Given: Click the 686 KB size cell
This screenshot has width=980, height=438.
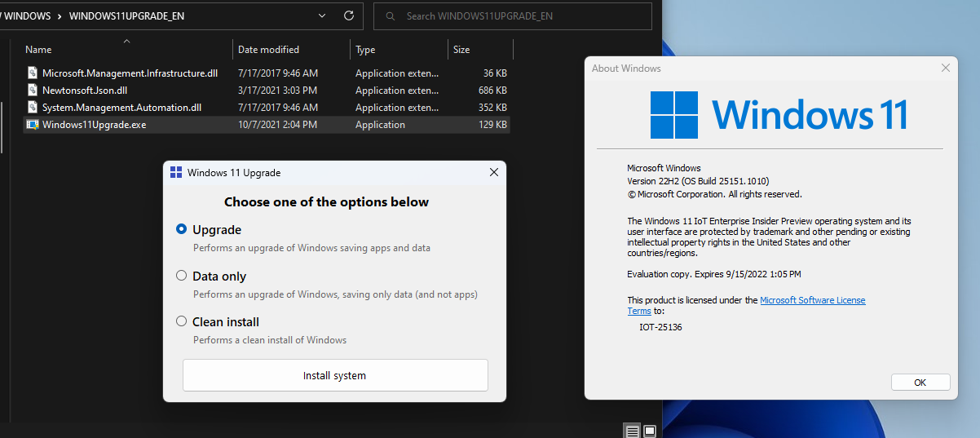Looking at the screenshot, I should (492, 91).
